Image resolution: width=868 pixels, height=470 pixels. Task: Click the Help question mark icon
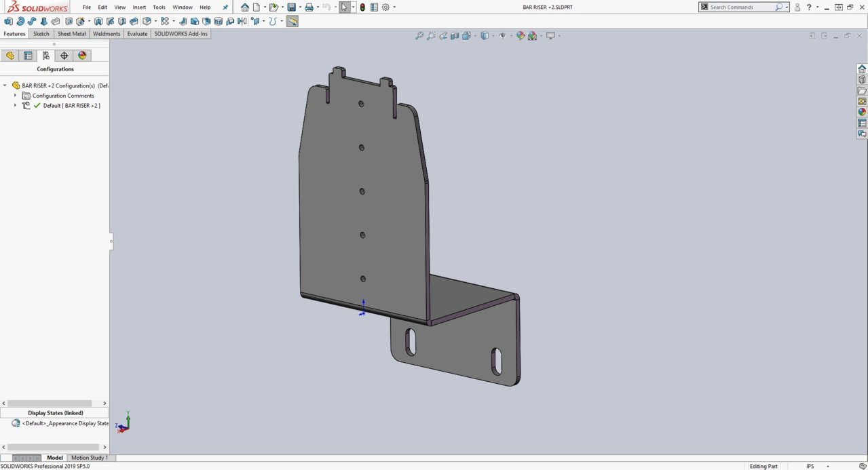(x=809, y=7)
